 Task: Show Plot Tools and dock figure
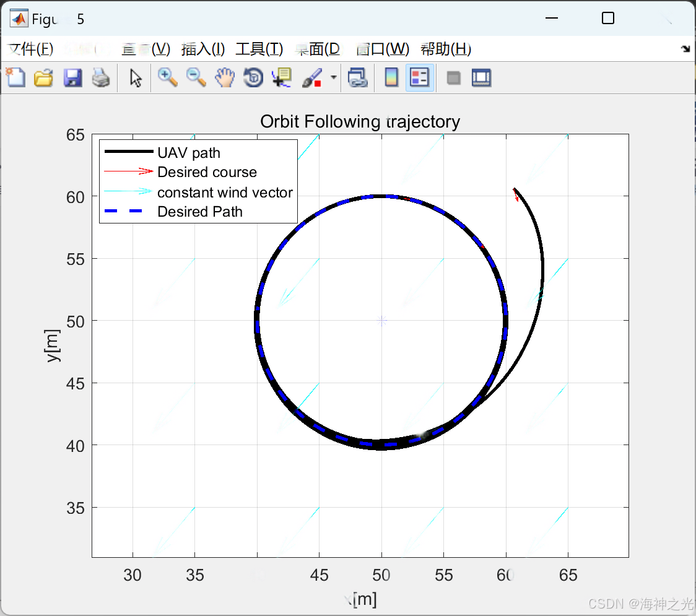(x=481, y=77)
